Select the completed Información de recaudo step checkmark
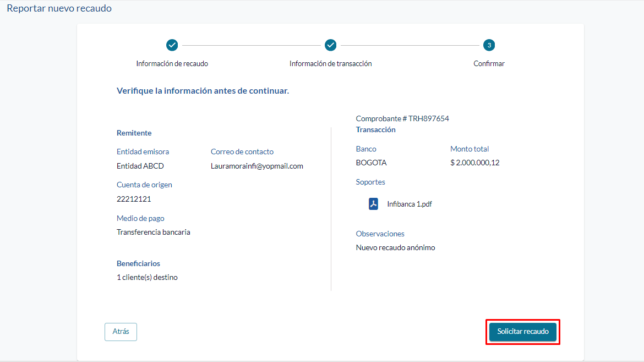 172,45
